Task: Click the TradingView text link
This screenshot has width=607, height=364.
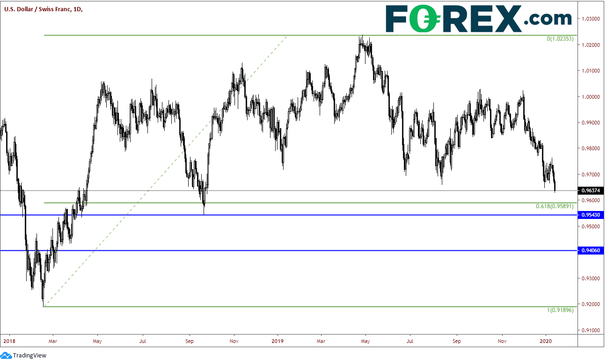Action: point(30,356)
